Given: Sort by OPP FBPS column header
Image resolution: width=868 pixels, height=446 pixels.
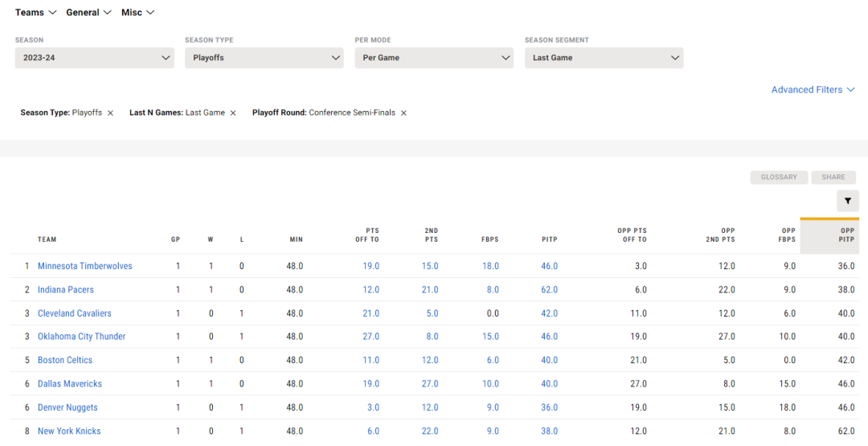Looking at the screenshot, I should [788, 235].
